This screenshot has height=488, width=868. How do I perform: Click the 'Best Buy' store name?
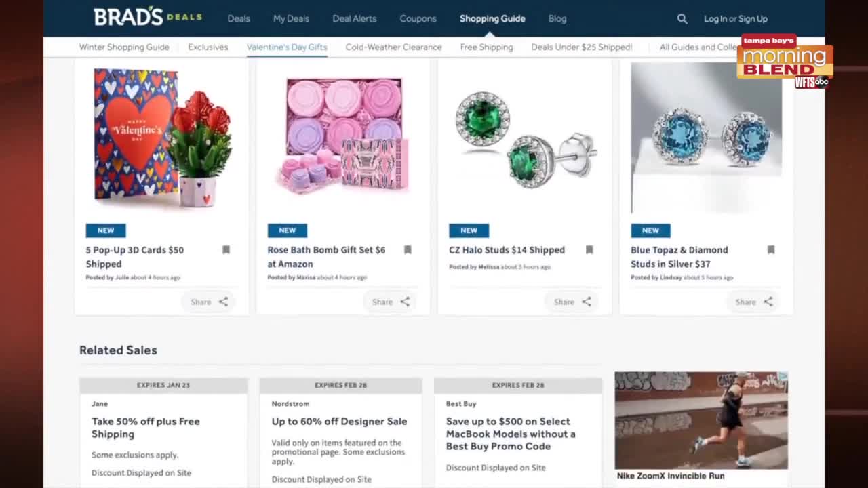click(x=461, y=404)
